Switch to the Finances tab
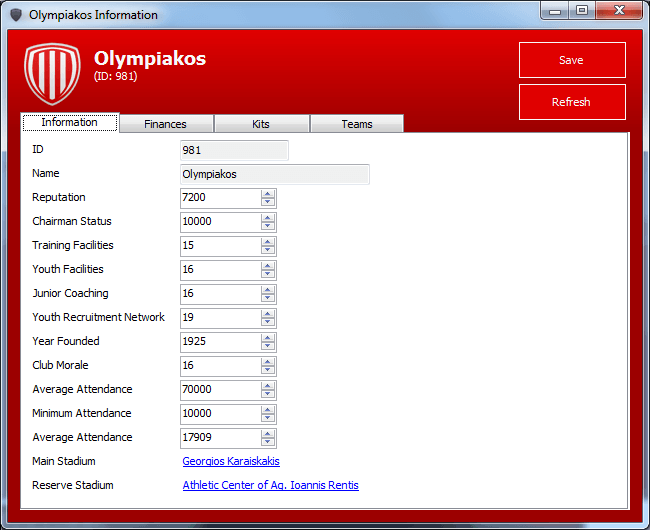The image size is (650, 530). pos(166,124)
